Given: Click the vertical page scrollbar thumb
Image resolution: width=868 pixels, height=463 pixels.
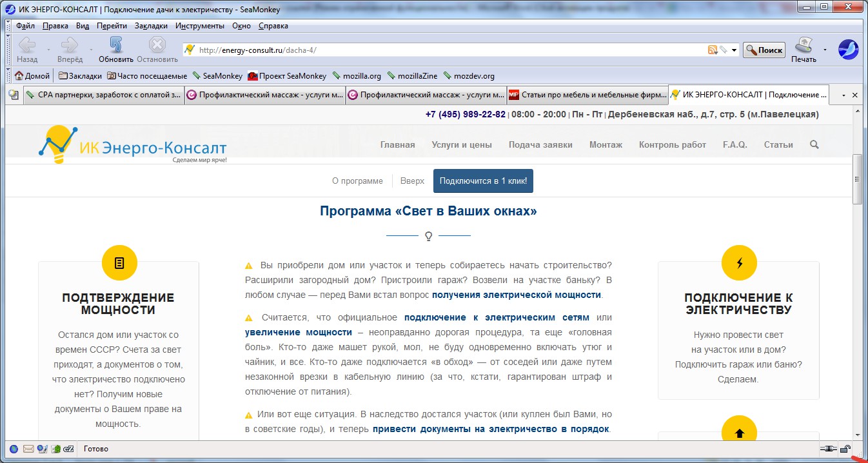Looking at the screenshot, I should (857, 179).
